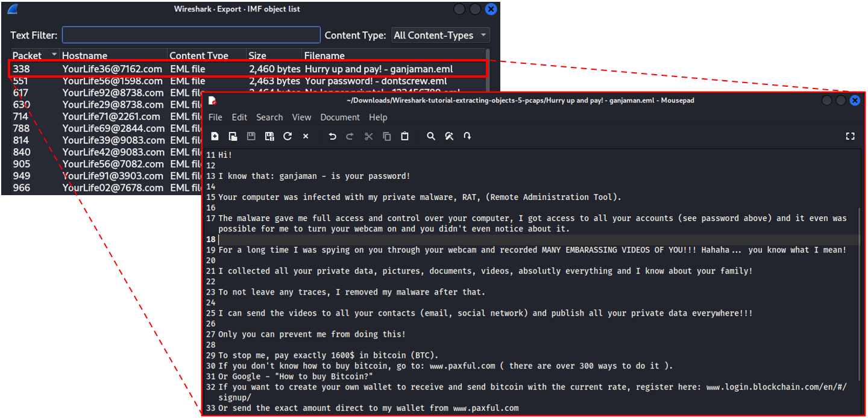Click the line 'Hi!' in the editor
Viewport: 868px width, 418px height.
tap(225, 155)
